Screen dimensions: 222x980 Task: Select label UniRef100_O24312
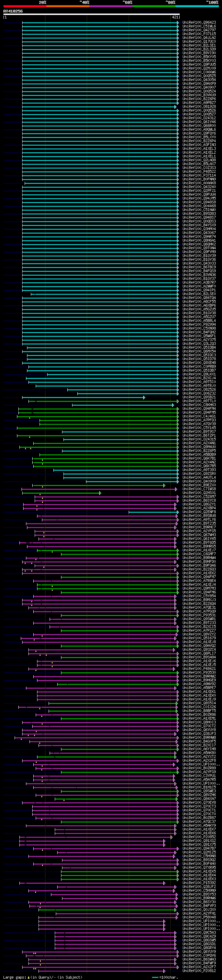tap(199, 118)
